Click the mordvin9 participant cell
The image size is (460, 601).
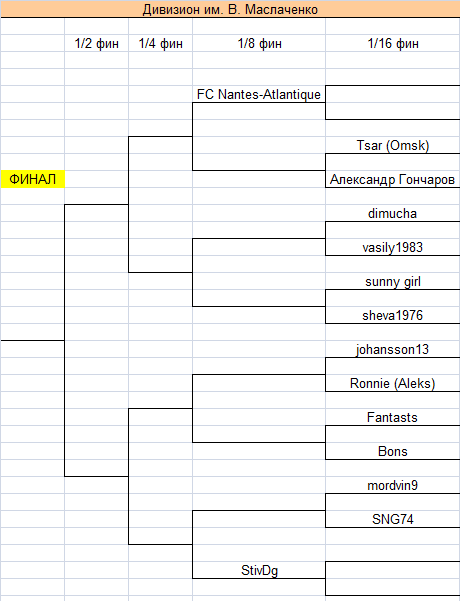click(x=393, y=485)
